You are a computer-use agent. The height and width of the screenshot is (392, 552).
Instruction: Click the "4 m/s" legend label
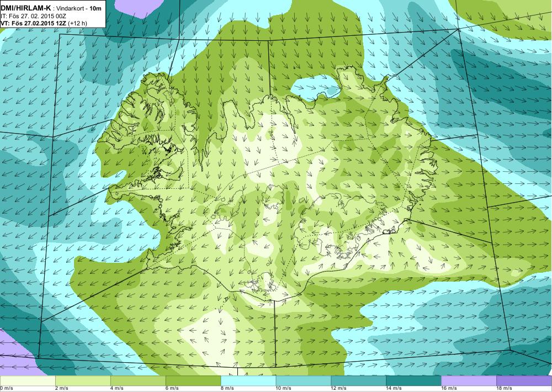117,389
